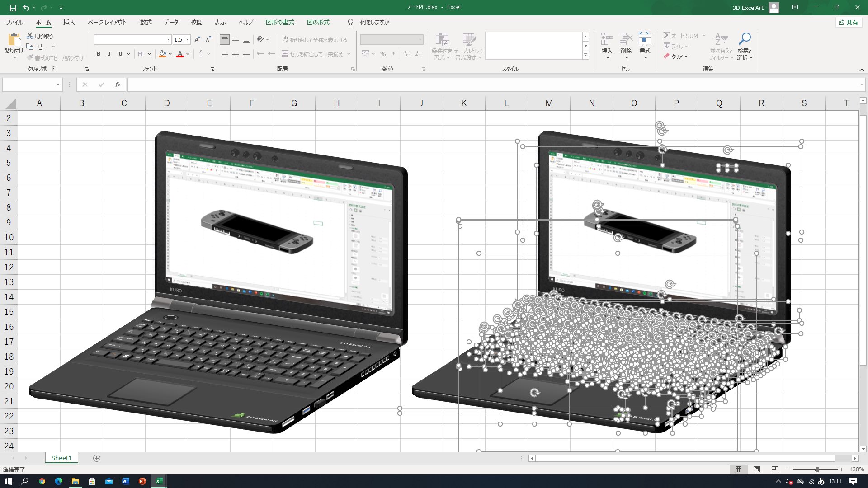Click the Format Painter brush icon
868x488 pixels.
click(30, 57)
